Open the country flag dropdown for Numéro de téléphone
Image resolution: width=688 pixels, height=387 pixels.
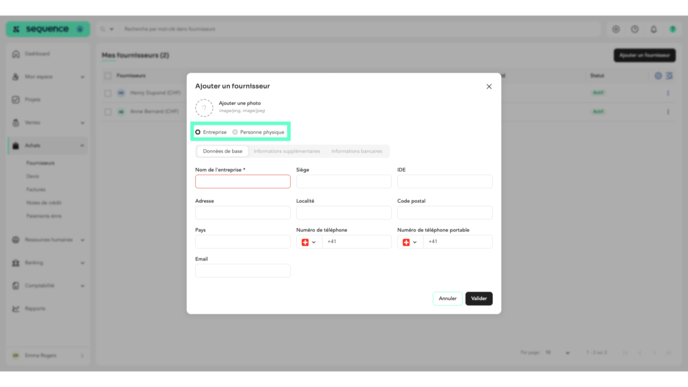309,242
